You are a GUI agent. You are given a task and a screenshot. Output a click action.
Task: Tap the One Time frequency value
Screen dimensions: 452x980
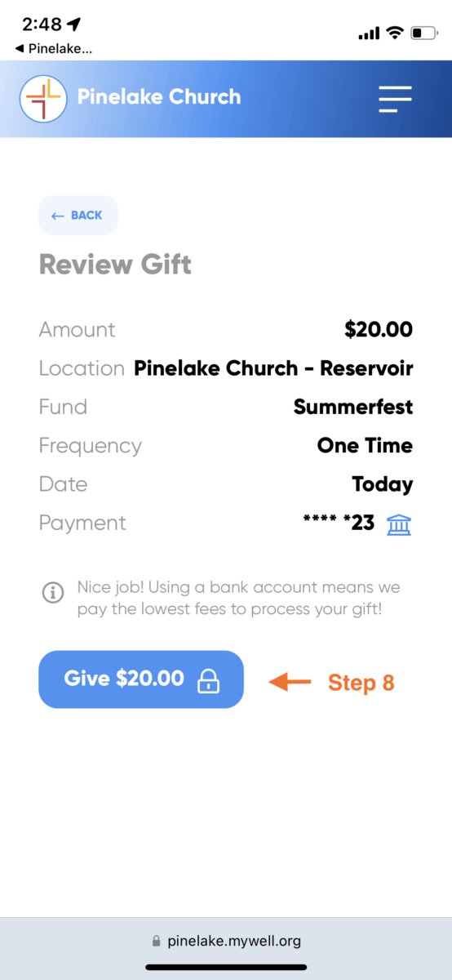365,446
